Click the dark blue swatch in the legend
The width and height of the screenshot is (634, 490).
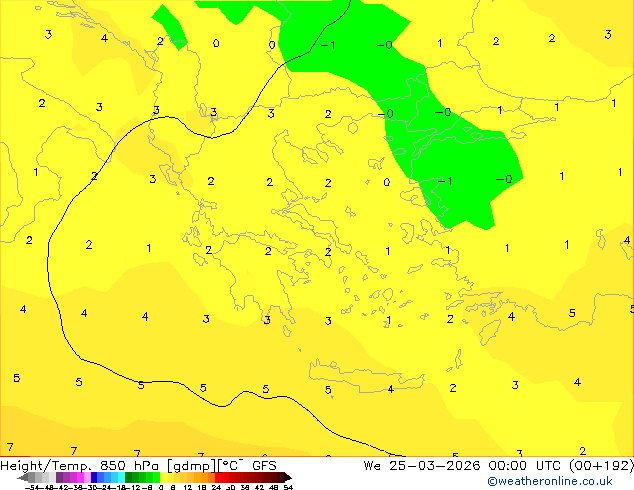(94, 477)
